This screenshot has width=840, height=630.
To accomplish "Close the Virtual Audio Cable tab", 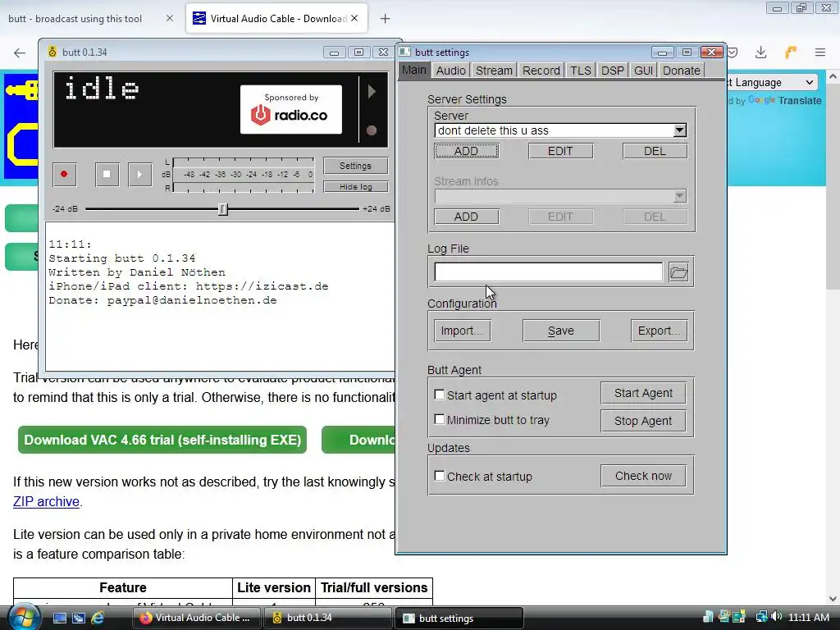I will tap(354, 18).
